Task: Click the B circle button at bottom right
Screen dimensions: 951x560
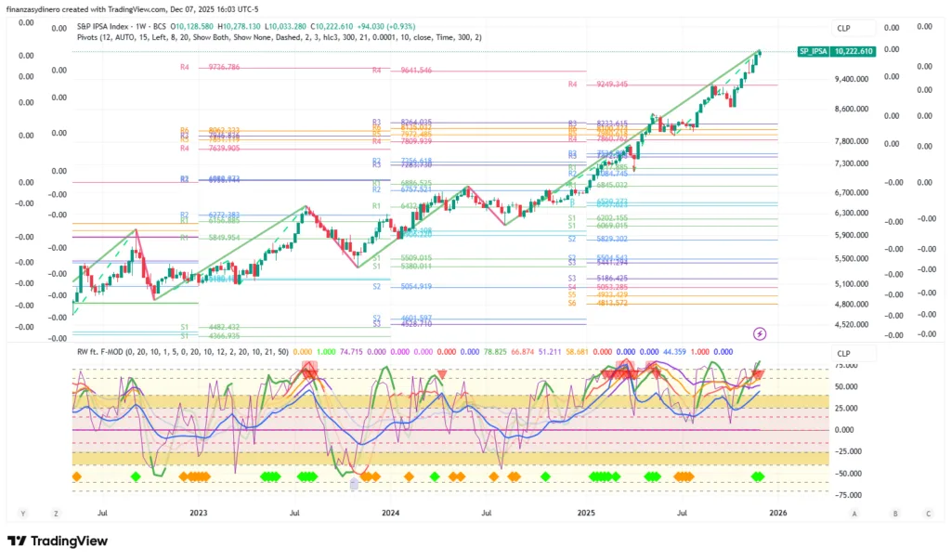Action: 895,513
